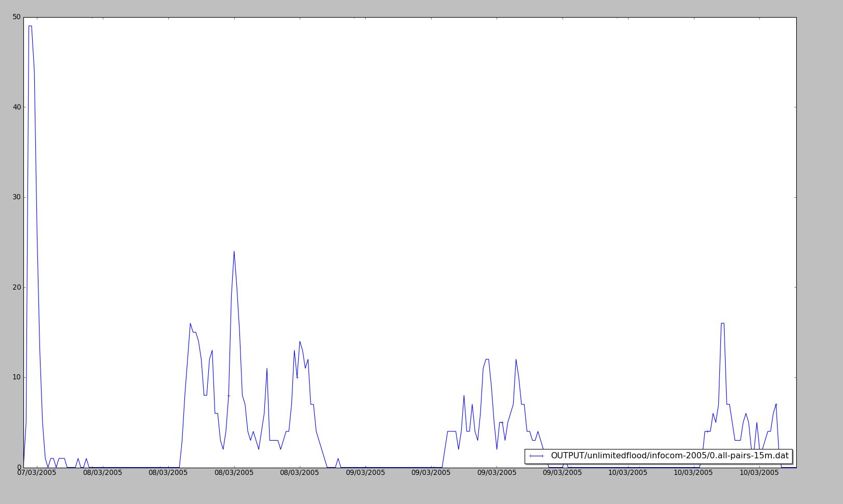The height and width of the screenshot is (504, 843).
Task: Click the tallest peak near value 49
Action: point(30,26)
